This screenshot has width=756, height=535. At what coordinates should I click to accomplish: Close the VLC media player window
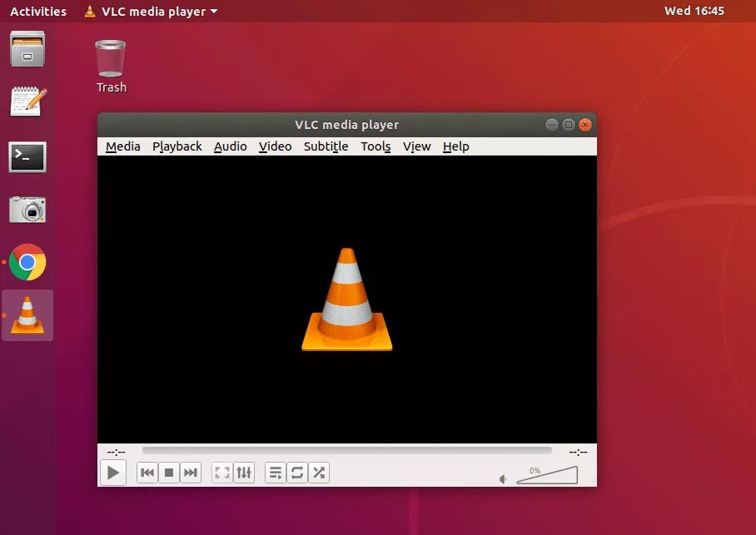(584, 125)
